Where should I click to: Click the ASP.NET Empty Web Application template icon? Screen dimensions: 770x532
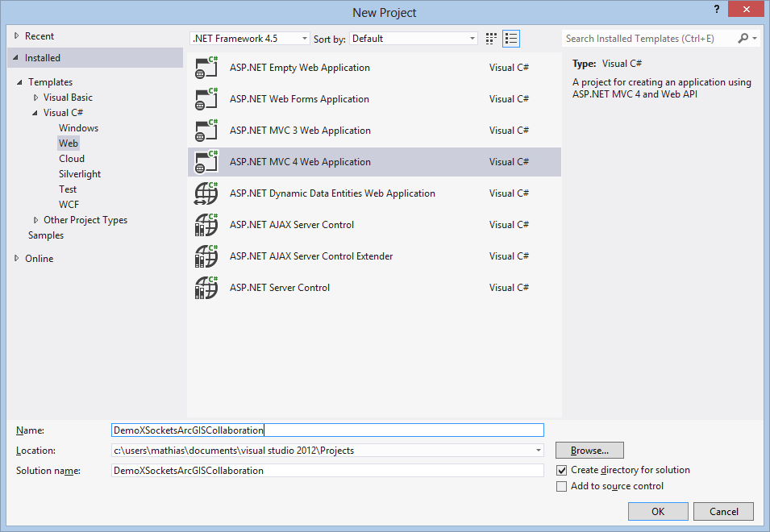pyautogui.click(x=206, y=68)
